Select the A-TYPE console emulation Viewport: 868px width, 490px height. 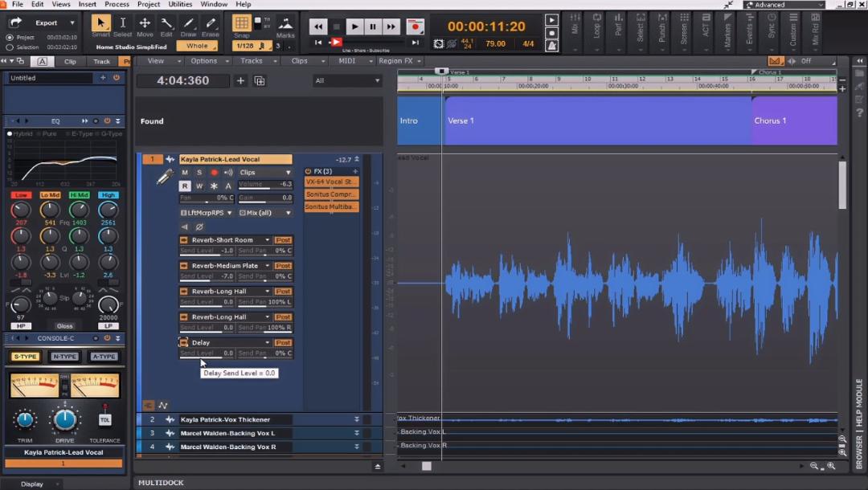(104, 357)
